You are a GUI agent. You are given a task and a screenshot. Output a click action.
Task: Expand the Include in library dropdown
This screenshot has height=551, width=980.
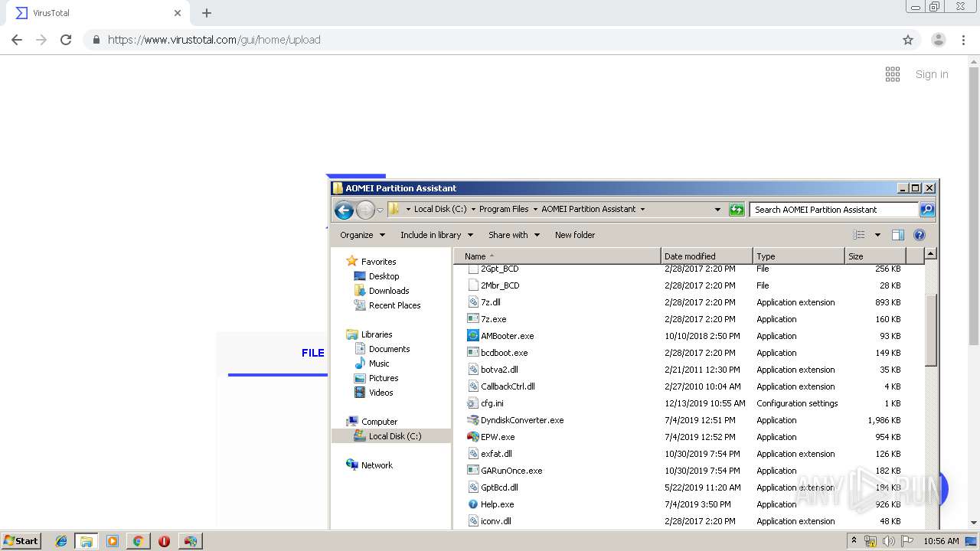[x=436, y=235]
